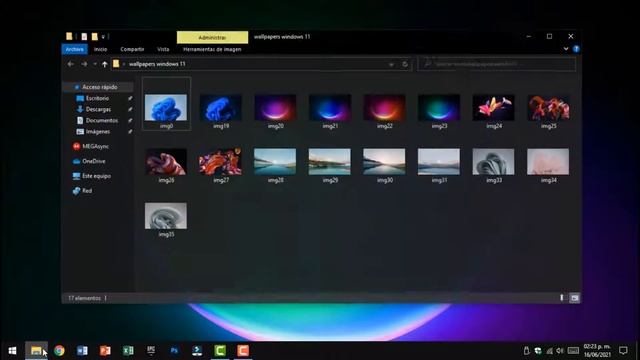Select the img26 thumbnail
The image size is (640, 360).
[166, 162]
